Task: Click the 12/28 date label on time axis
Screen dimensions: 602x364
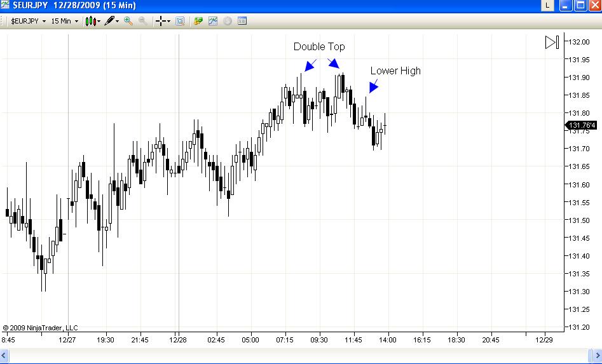Action: 178,340
